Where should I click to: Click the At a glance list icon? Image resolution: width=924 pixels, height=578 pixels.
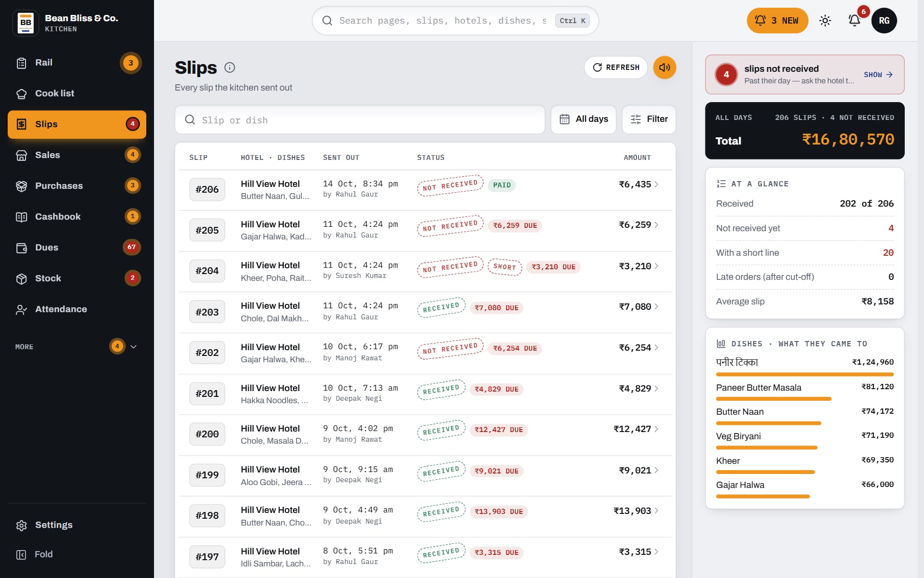pyautogui.click(x=721, y=184)
